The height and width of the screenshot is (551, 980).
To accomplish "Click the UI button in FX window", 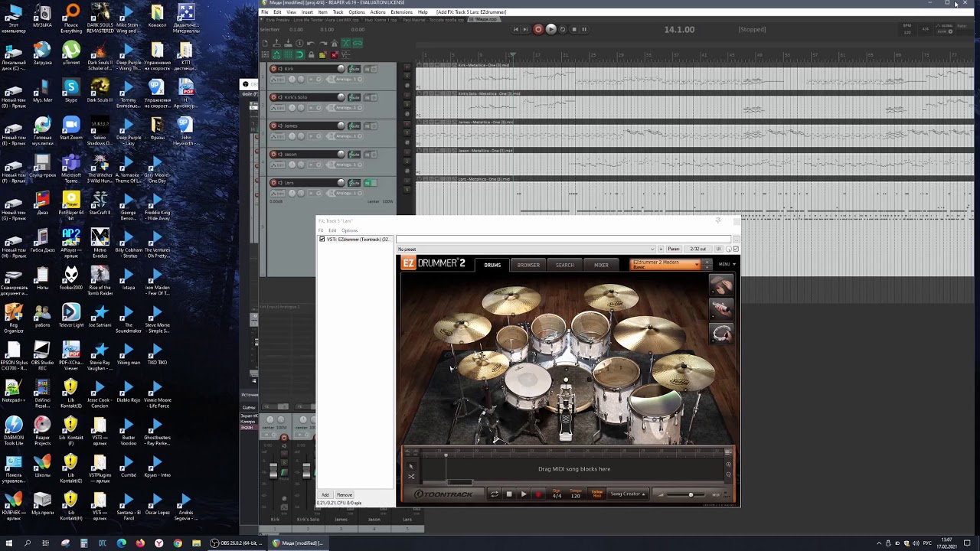I will pyautogui.click(x=718, y=249).
